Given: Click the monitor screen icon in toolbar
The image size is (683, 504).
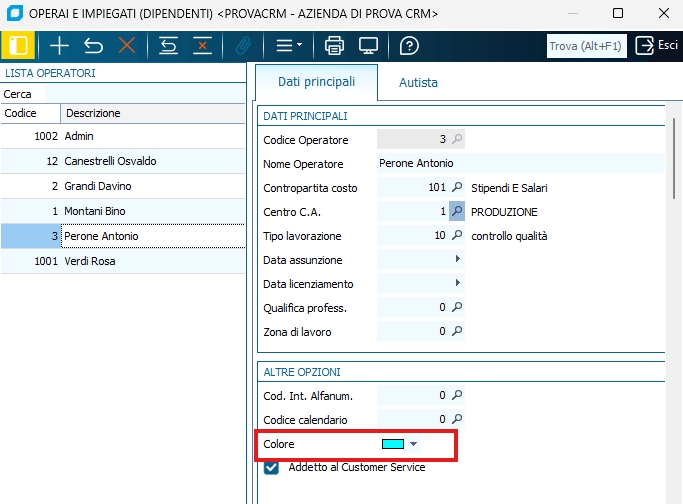Looking at the screenshot, I should point(368,45).
